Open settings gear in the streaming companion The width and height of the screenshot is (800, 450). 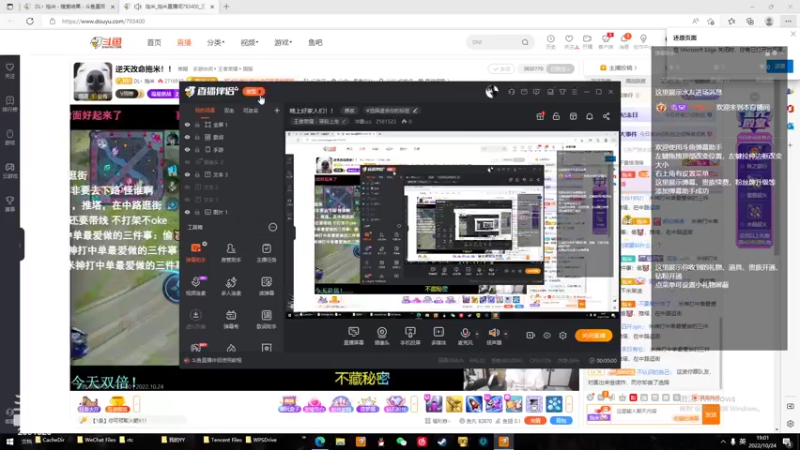(563, 335)
